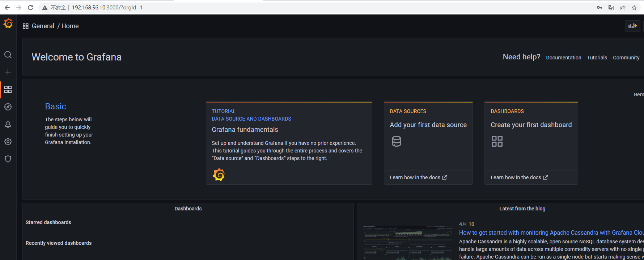The image size is (644, 260).
Task: Open the Apache Cassandra blog post link
Action: 551,233
